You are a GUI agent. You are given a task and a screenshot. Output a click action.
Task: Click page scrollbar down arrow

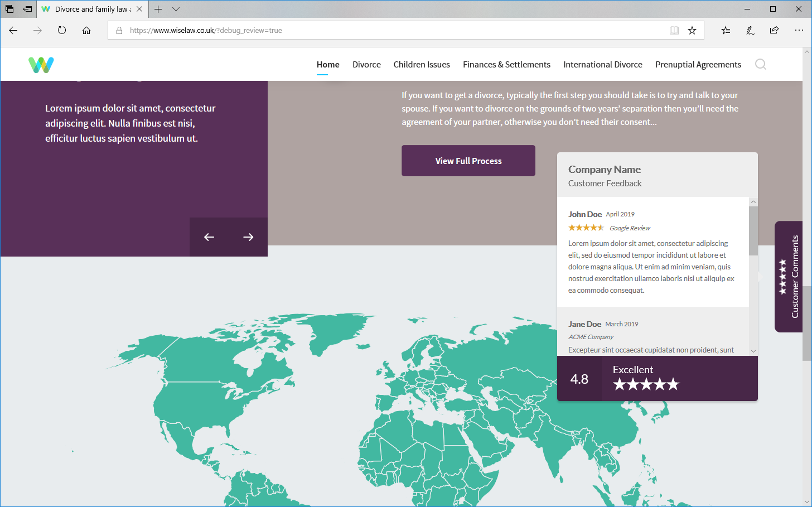click(x=807, y=503)
